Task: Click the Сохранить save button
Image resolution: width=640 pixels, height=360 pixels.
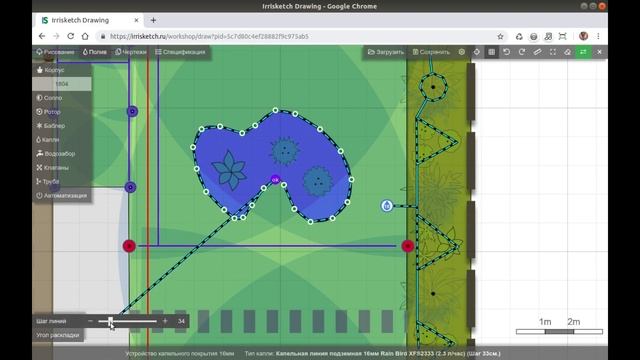Action: coord(431,52)
